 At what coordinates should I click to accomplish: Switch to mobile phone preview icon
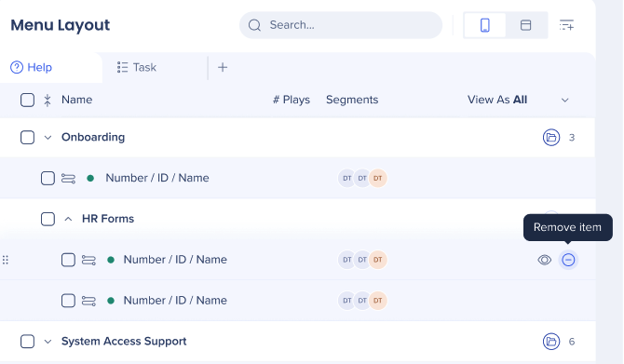484,25
